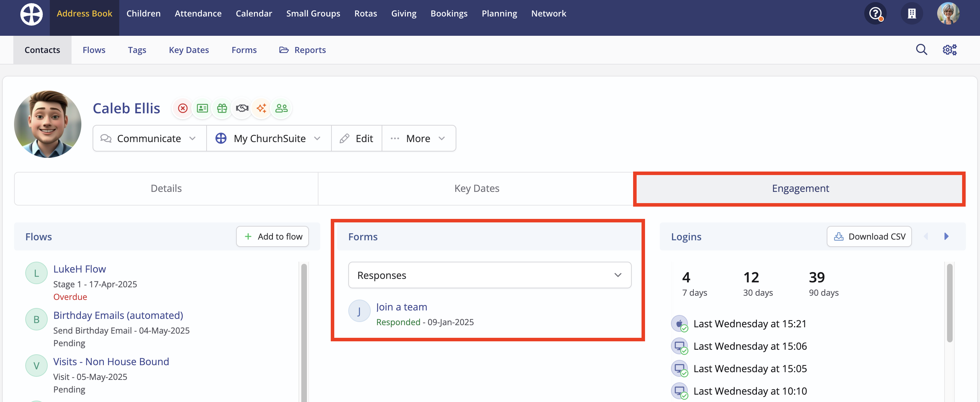
Task: Click the Caleb Ellis name heading
Action: point(126,108)
